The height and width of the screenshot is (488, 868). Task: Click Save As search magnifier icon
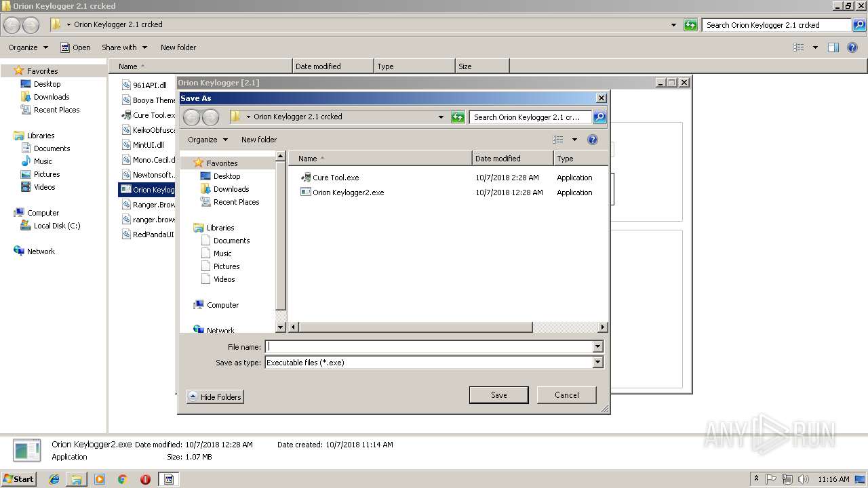599,117
